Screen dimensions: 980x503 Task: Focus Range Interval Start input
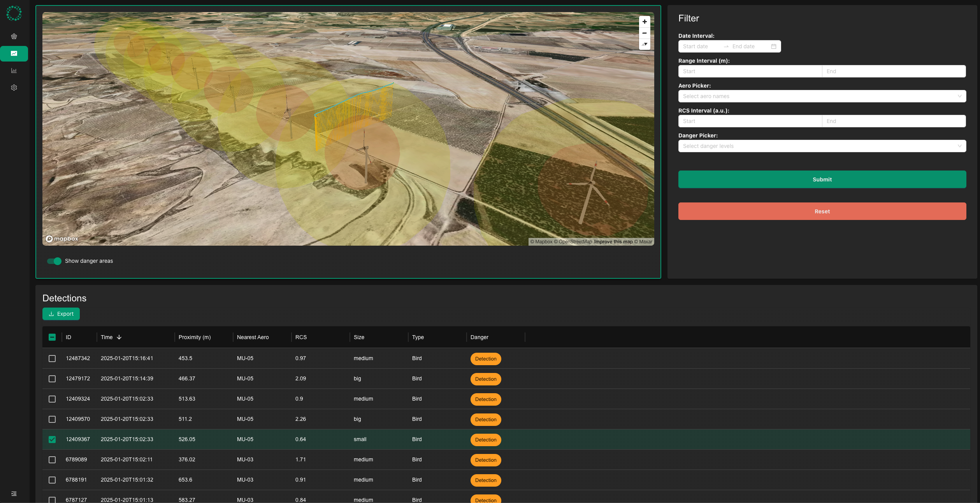click(750, 71)
